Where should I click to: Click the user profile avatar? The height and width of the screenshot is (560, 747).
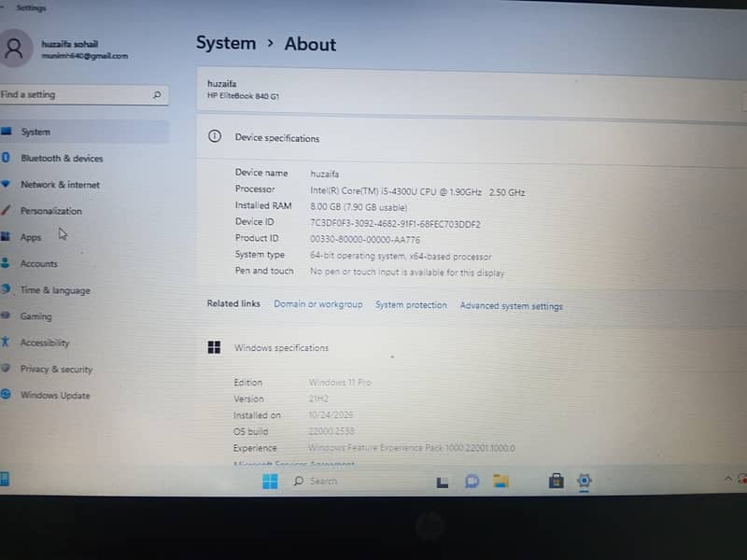(x=14, y=49)
